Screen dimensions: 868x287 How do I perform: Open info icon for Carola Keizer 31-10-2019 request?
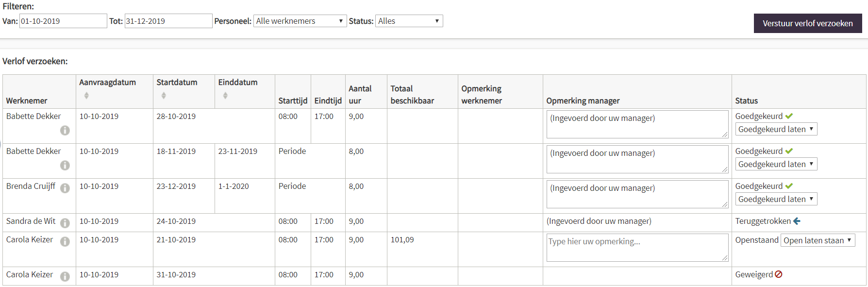point(65,277)
